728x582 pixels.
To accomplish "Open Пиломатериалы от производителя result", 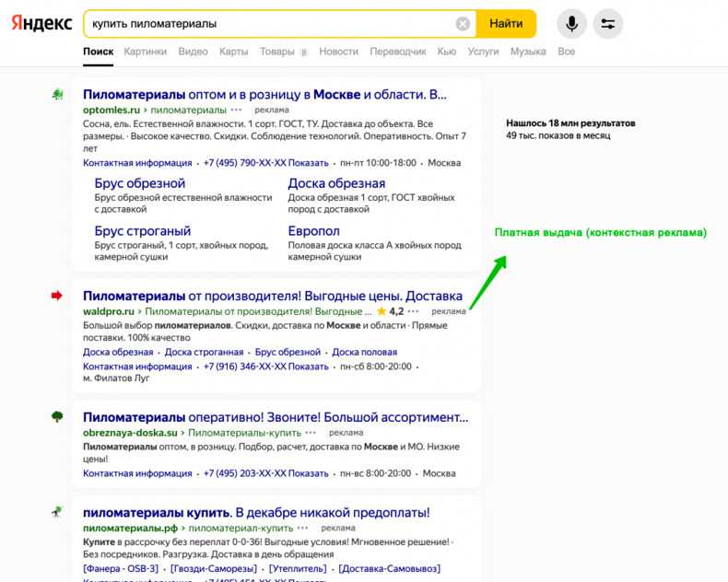I will (x=273, y=297).
